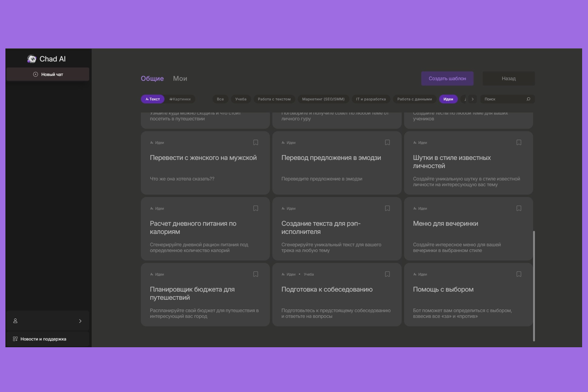Click the search magnifier icon
The image size is (588, 392).
pos(528,99)
